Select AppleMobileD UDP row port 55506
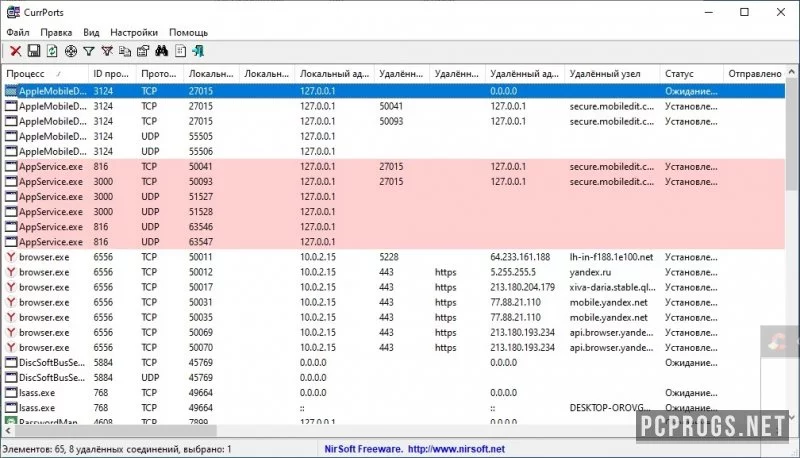 point(394,151)
